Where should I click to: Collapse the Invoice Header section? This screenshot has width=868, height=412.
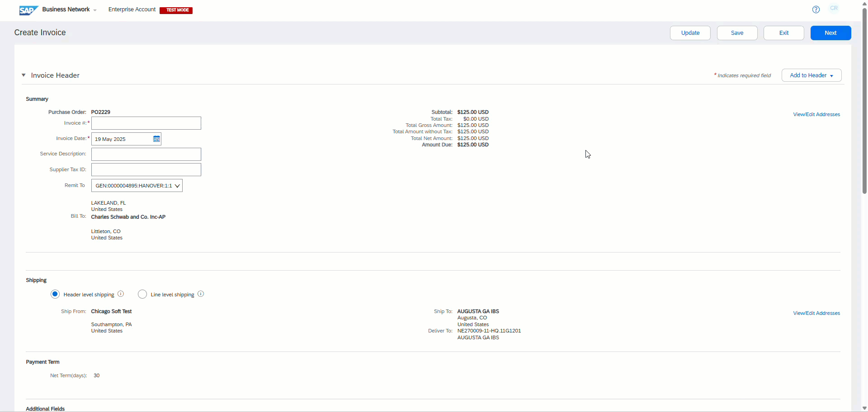coord(24,75)
